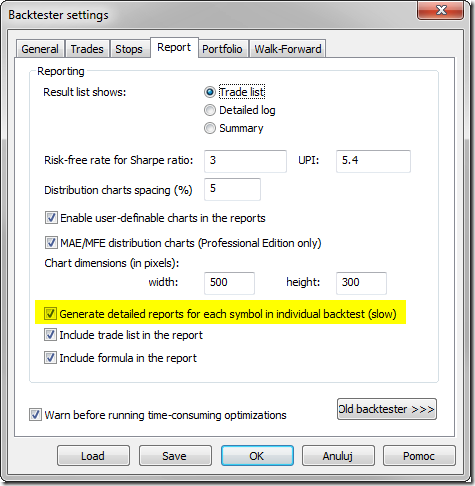Go to the Portfolio tab
This screenshot has height=486, width=475.
pyautogui.click(x=222, y=49)
